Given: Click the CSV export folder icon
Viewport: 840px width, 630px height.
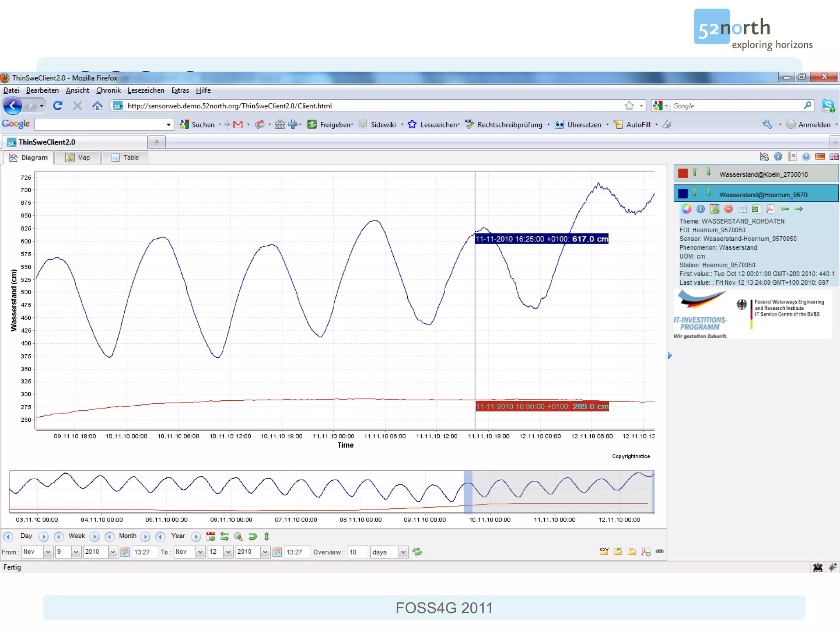Looking at the screenshot, I should click(604, 551).
